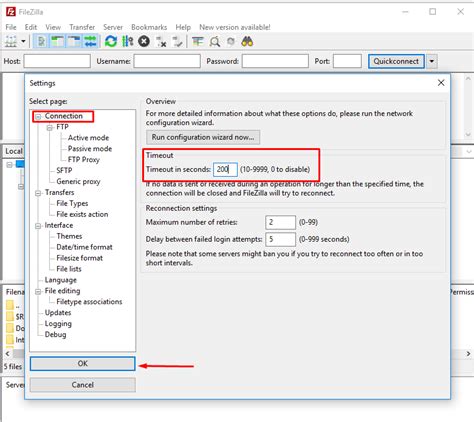Collapse the File editing tree node
Screen dimensions: 474x422
point(38,292)
